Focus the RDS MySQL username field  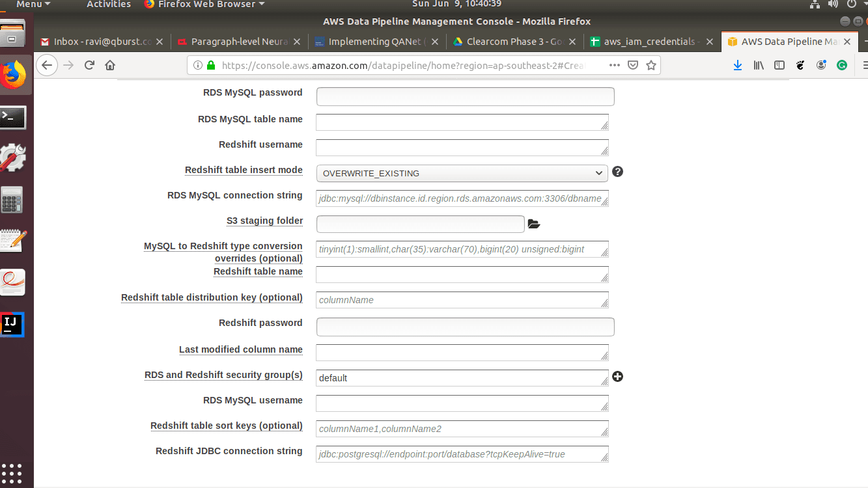point(462,403)
